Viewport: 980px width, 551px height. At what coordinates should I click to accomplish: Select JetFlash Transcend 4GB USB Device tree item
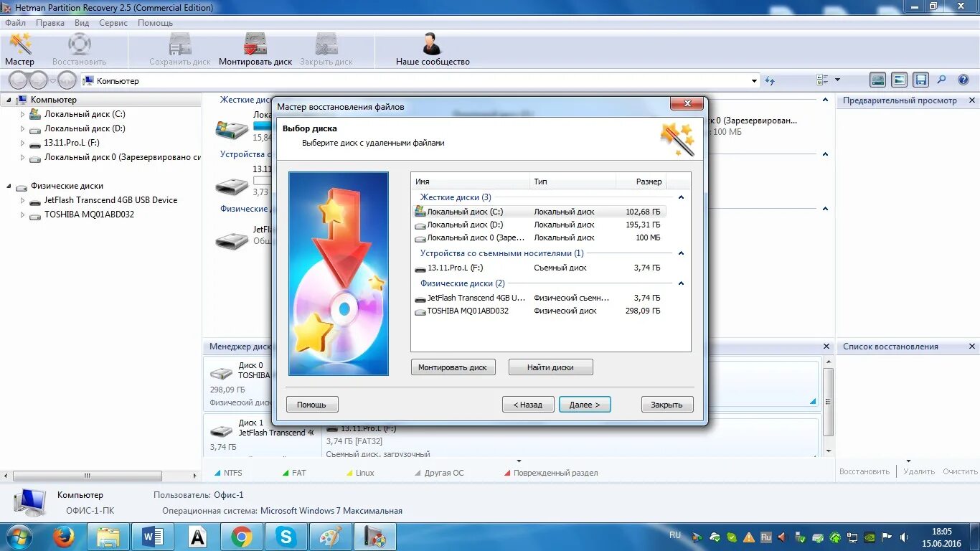(x=110, y=200)
